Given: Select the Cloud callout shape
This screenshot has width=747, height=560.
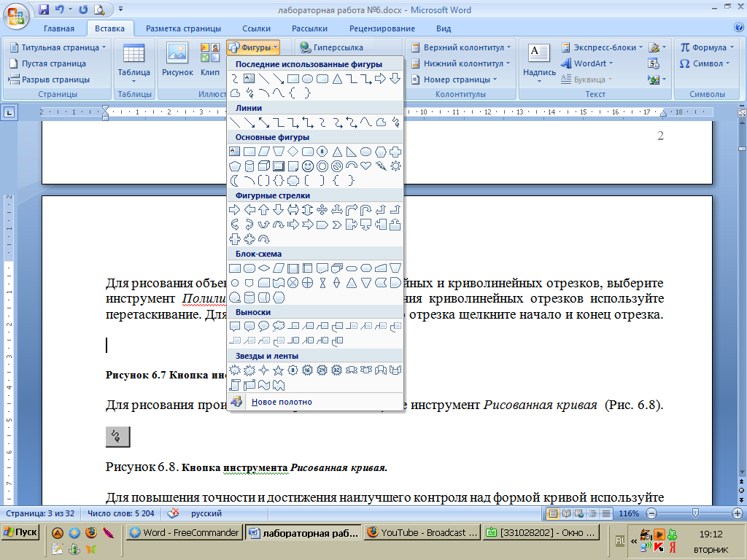Looking at the screenshot, I should (279, 326).
